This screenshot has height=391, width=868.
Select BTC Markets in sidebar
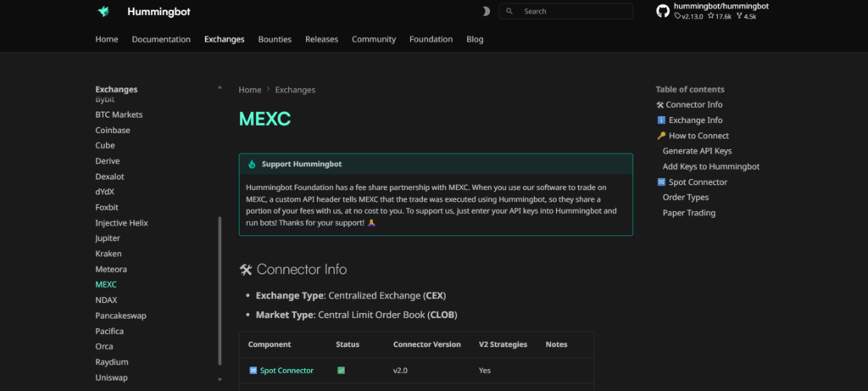tap(119, 115)
